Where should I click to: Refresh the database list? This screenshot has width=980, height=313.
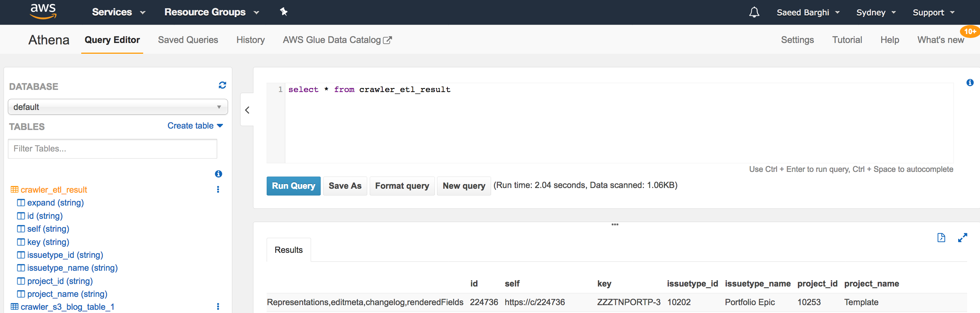pyautogui.click(x=223, y=85)
